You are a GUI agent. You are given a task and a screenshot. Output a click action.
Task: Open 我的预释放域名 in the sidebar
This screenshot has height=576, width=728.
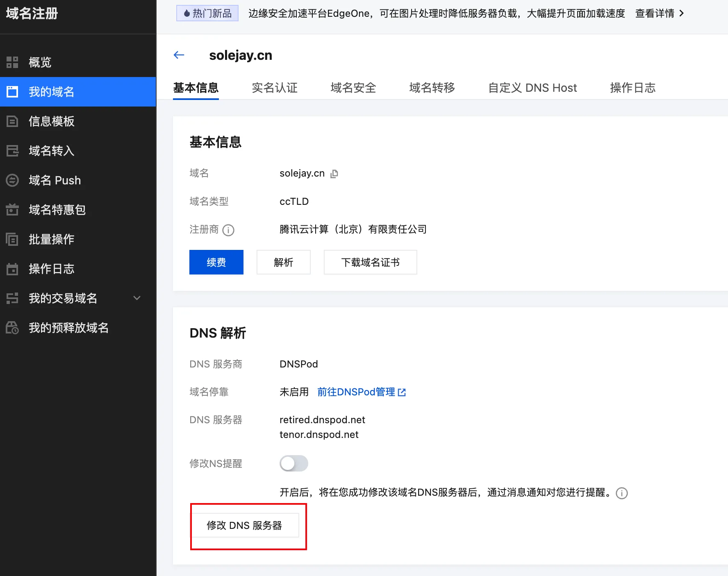(x=68, y=328)
